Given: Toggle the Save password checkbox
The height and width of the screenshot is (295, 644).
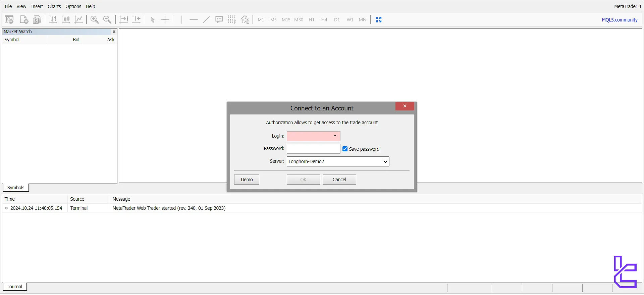Looking at the screenshot, I should pos(345,149).
